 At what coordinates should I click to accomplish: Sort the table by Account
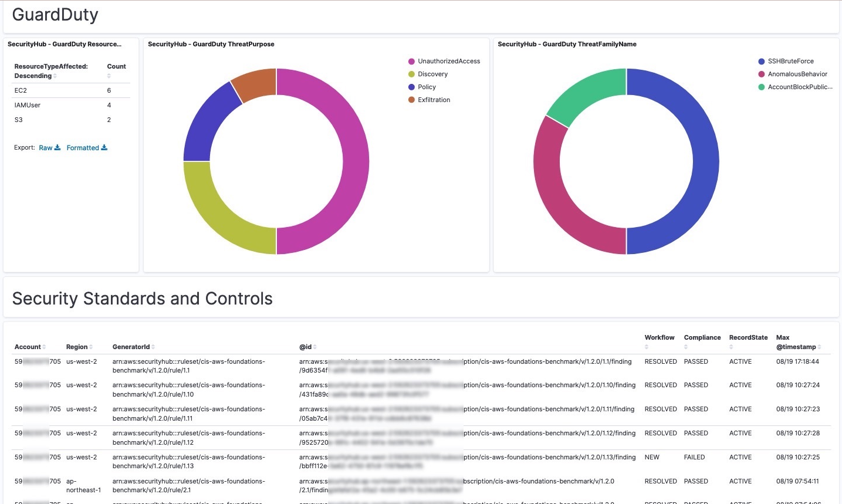pyautogui.click(x=44, y=347)
